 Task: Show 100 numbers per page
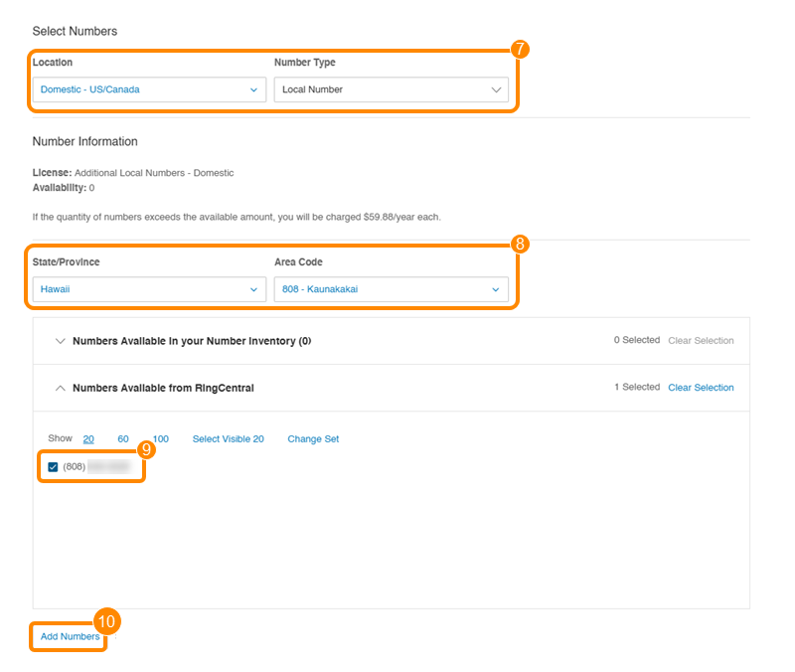(x=160, y=438)
